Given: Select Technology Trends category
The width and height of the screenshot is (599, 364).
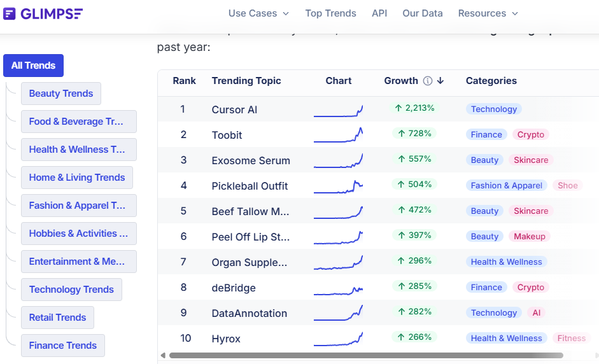Looking at the screenshot, I should [71, 290].
